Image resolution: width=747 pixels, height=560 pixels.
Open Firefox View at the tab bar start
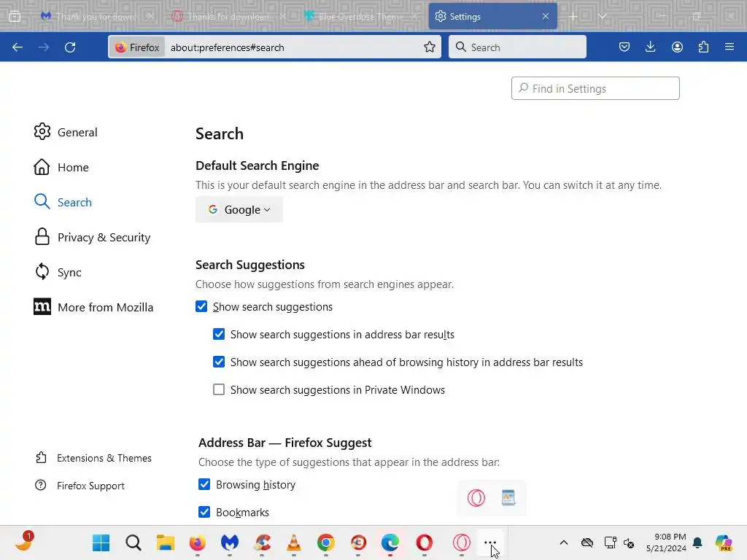click(x=15, y=17)
